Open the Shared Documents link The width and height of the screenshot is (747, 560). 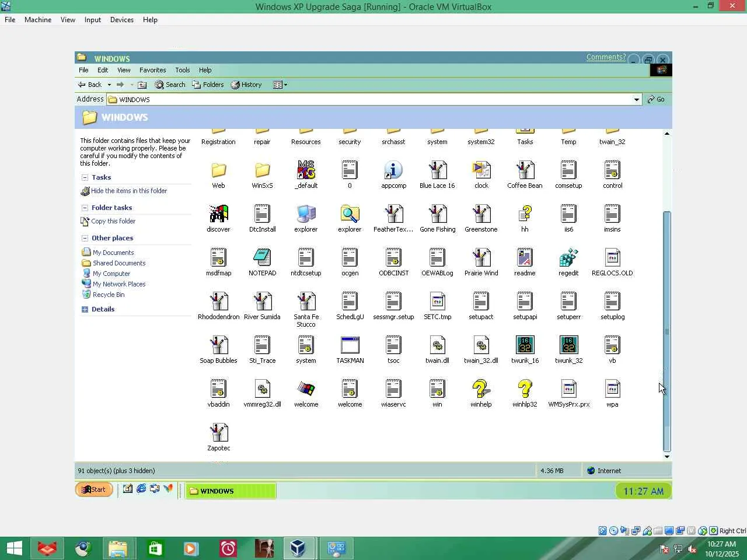click(119, 263)
